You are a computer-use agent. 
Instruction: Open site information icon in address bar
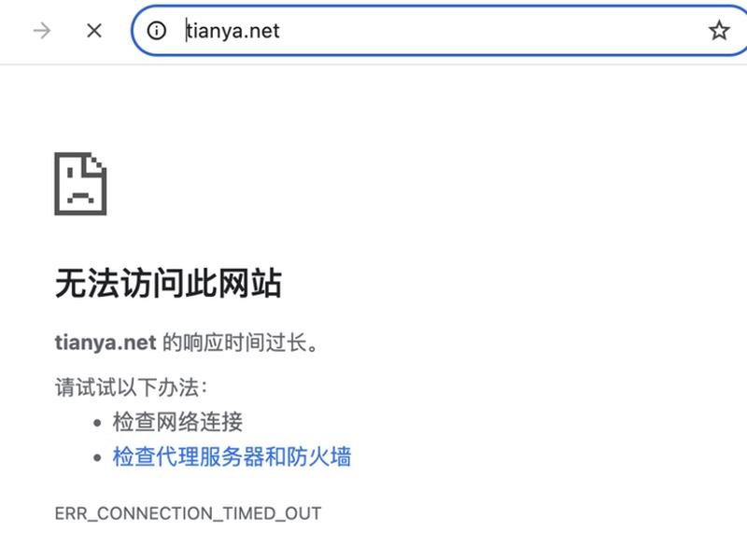(x=156, y=31)
